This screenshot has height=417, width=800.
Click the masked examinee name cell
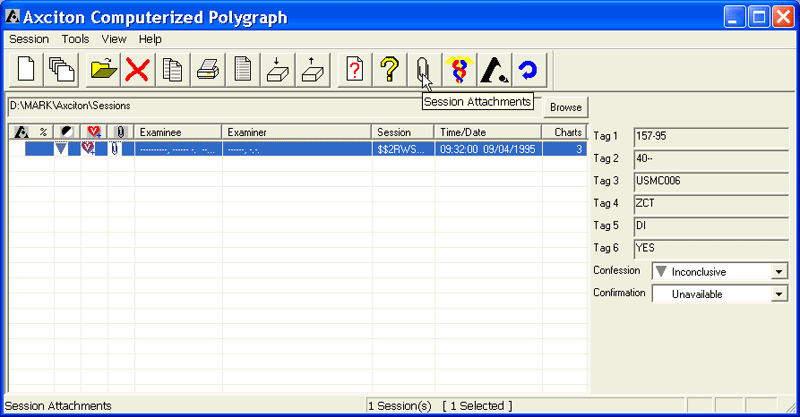click(x=178, y=149)
